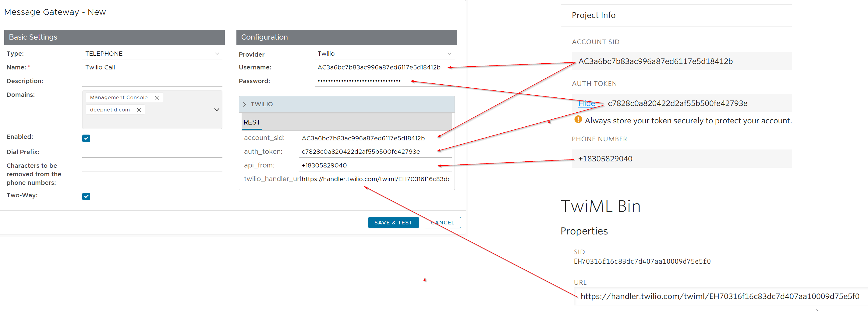Click the empty Description field
This screenshot has width=868, height=313.
[x=152, y=81]
